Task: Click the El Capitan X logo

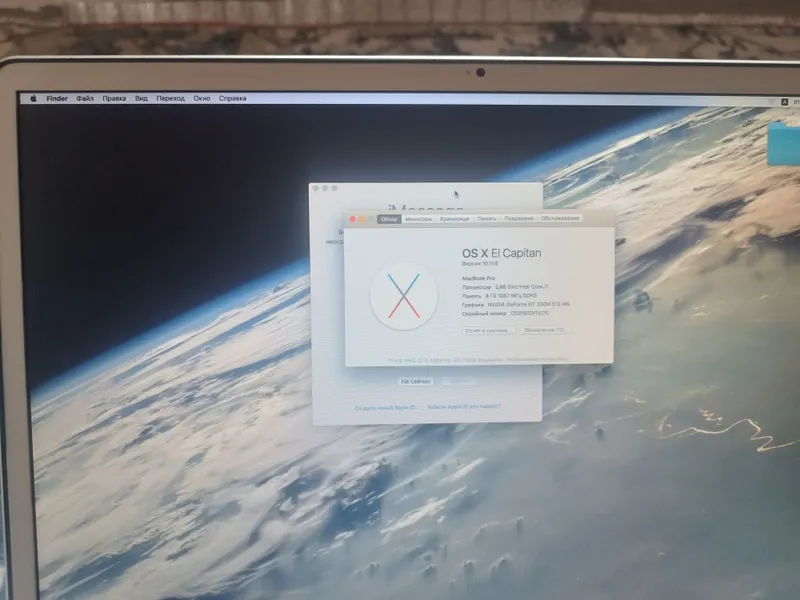Action: (x=404, y=296)
